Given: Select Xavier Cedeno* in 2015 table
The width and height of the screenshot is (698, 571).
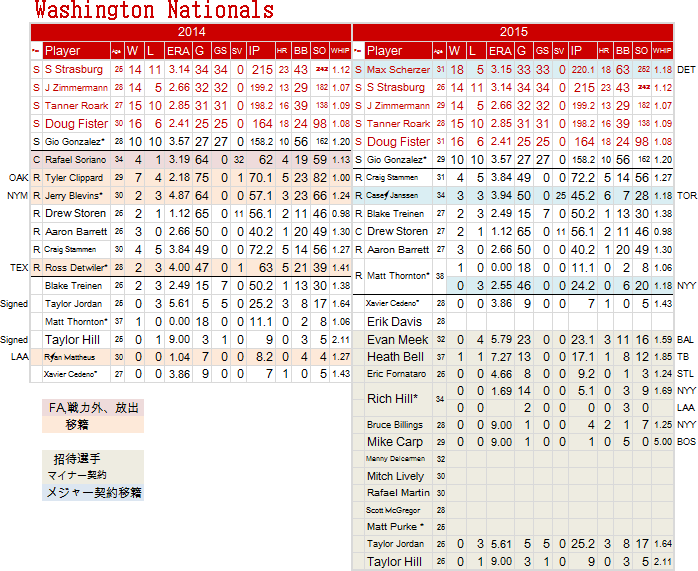Looking at the screenshot, I should point(392,304).
